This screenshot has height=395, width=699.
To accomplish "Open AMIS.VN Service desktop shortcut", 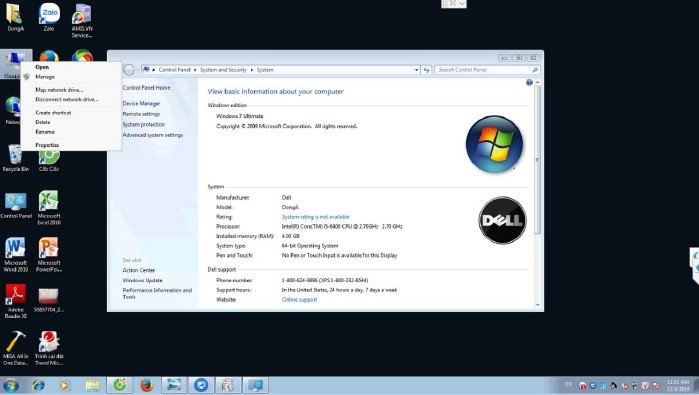I will click(x=82, y=20).
